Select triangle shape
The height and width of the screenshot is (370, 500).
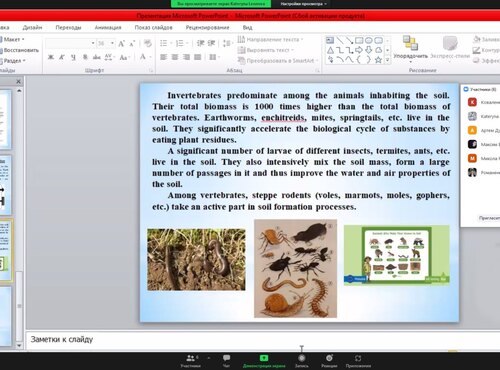[x=330, y=50]
